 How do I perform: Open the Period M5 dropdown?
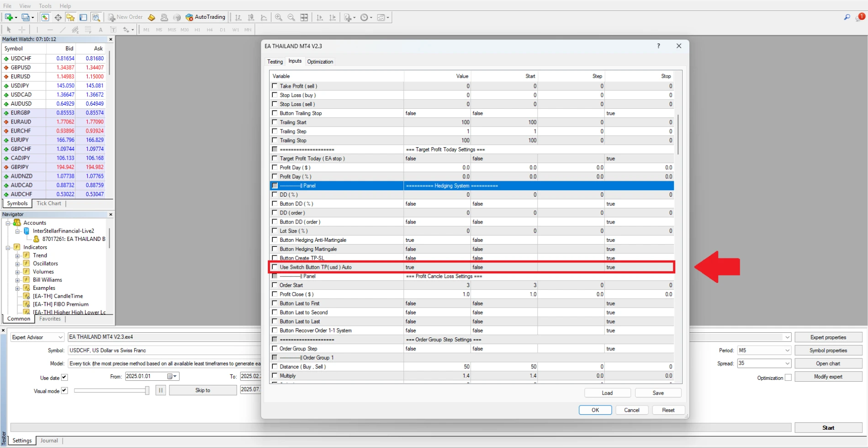click(763, 351)
